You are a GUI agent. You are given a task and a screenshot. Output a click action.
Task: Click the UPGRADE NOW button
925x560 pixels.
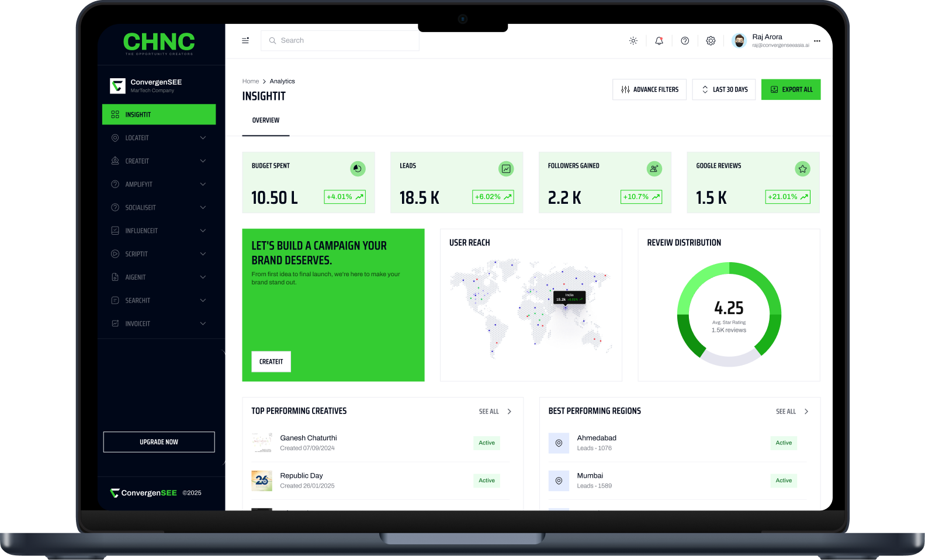click(x=159, y=442)
